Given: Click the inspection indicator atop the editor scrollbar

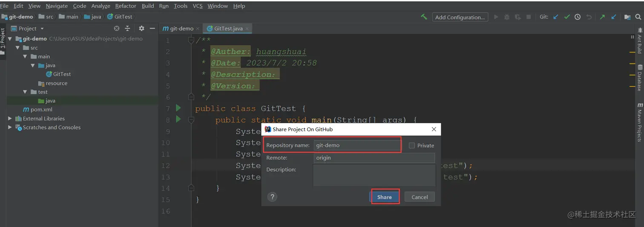Looking at the screenshot, I should point(632,37).
